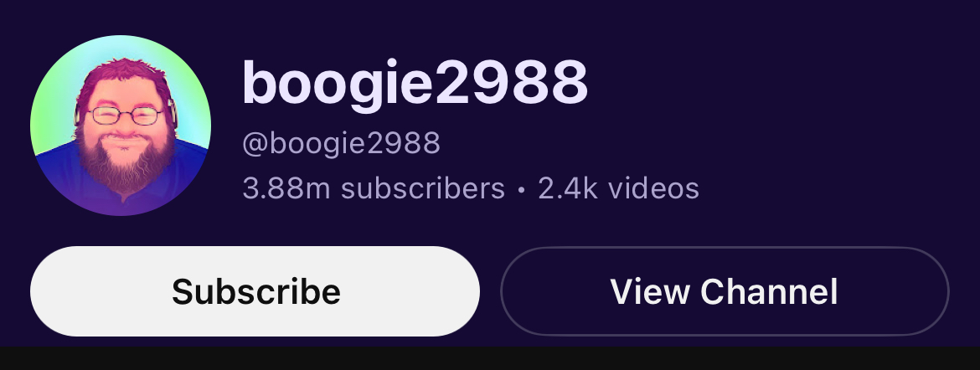
Task: Click the @boogie2988 handle text
Action: click(341, 143)
